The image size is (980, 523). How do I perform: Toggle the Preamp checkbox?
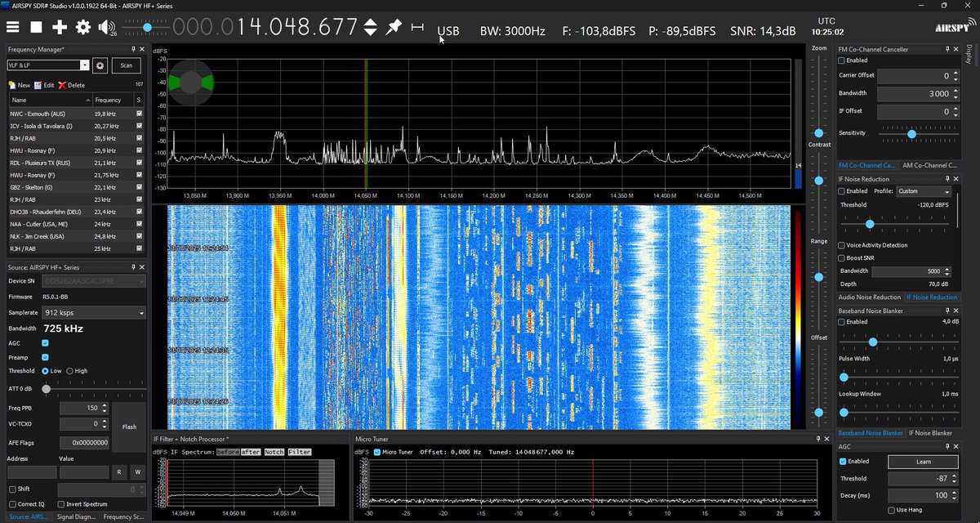click(x=45, y=357)
